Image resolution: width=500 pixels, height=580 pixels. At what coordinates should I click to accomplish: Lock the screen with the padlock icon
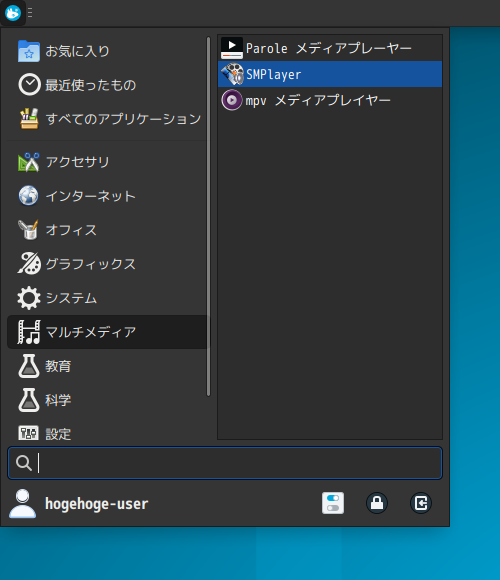(377, 503)
